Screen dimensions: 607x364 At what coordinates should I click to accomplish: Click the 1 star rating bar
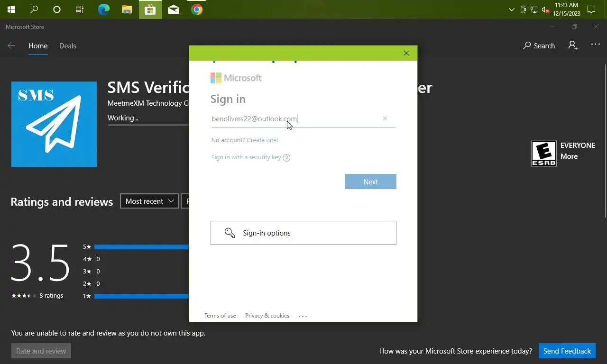(x=141, y=296)
